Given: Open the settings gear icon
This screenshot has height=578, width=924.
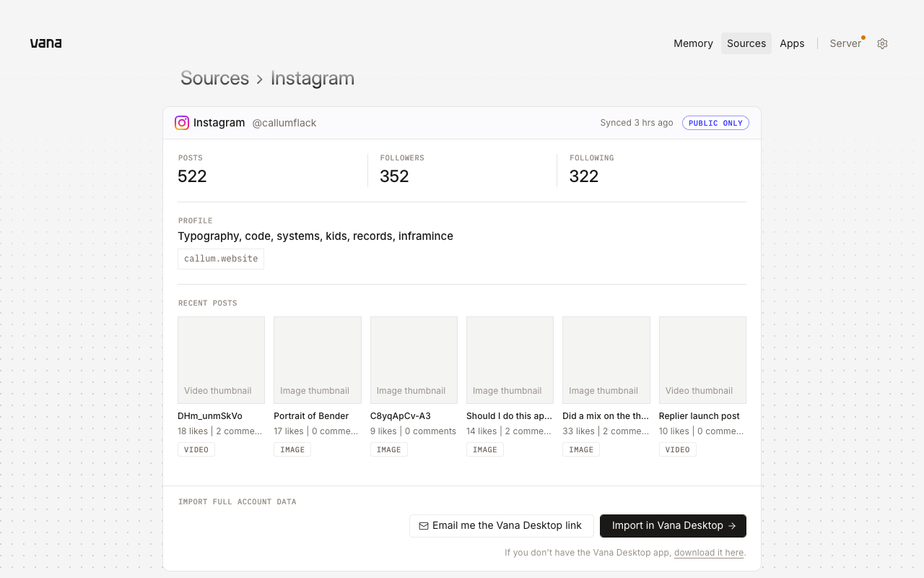Looking at the screenshot, I should (882, 43).
